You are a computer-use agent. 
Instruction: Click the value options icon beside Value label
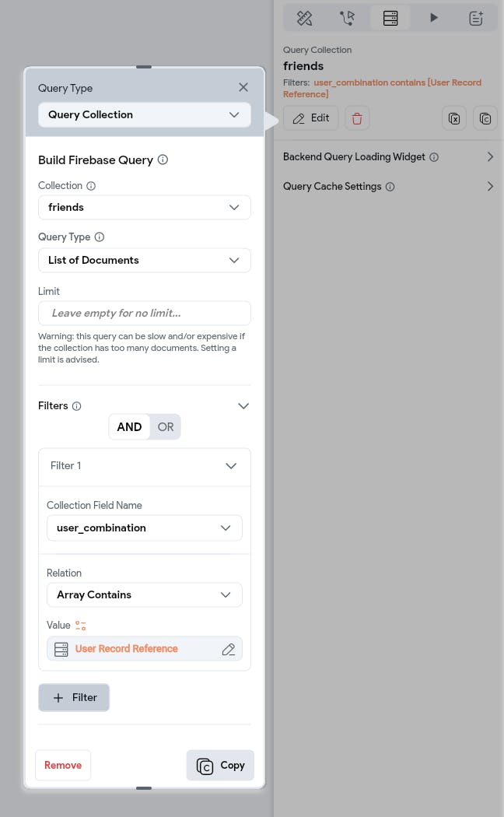point(81,626)
